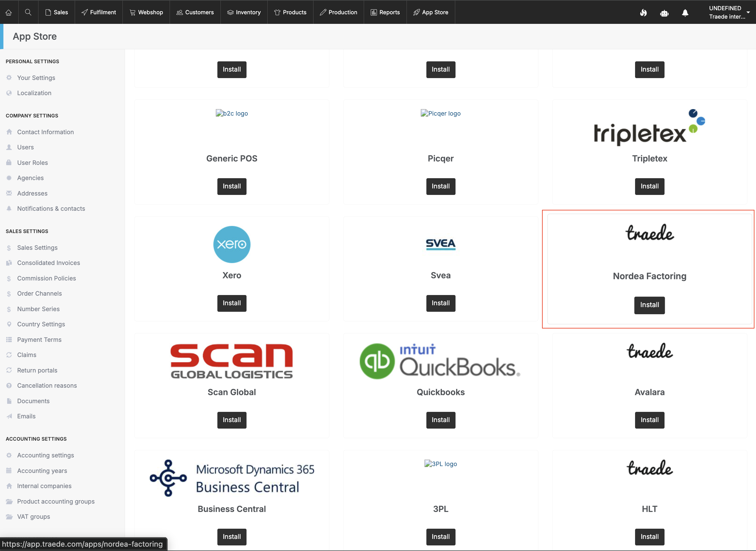The height and width of the screenshot is (551, 756).
Task: Go to VAT groups settings
Action: [34, 517]
